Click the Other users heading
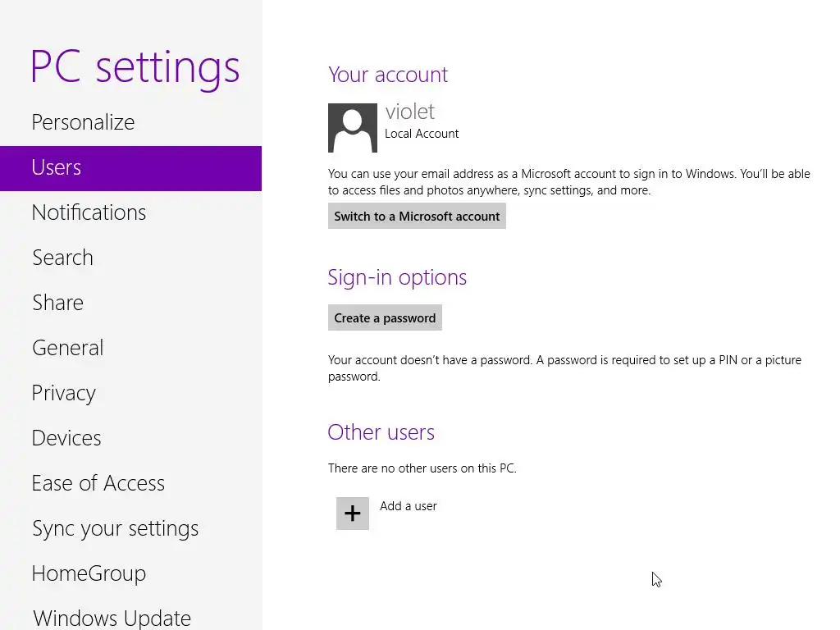The image size is (840, 630). [381, 431]
